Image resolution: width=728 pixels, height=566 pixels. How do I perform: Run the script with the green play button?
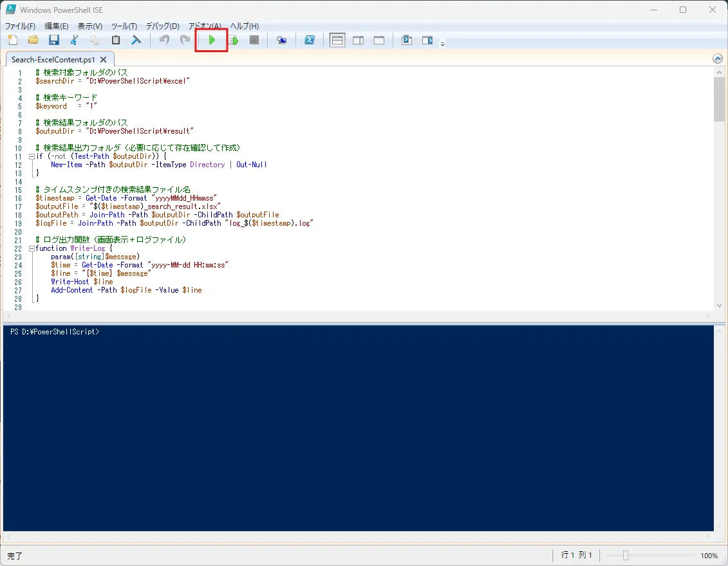coord(212,40)
